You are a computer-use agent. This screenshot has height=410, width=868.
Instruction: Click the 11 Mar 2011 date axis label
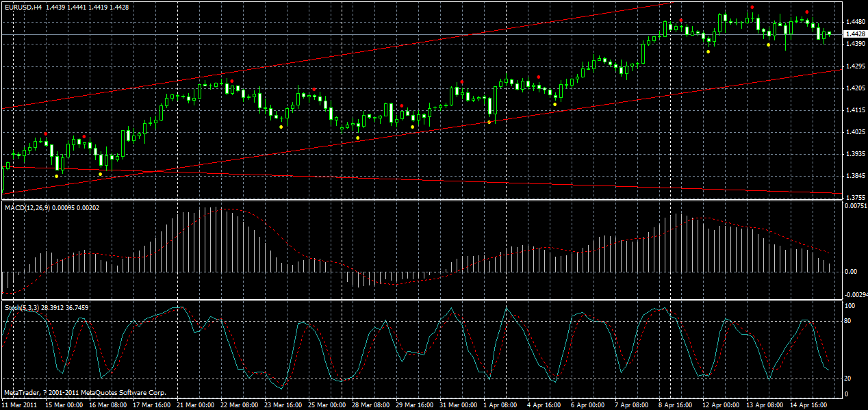click(x=21, y=404)
